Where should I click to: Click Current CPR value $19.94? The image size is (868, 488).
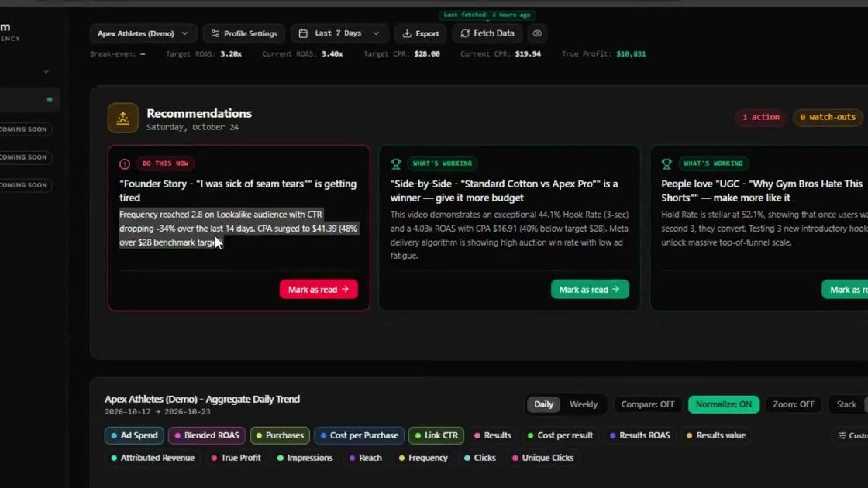coord(528,53)
